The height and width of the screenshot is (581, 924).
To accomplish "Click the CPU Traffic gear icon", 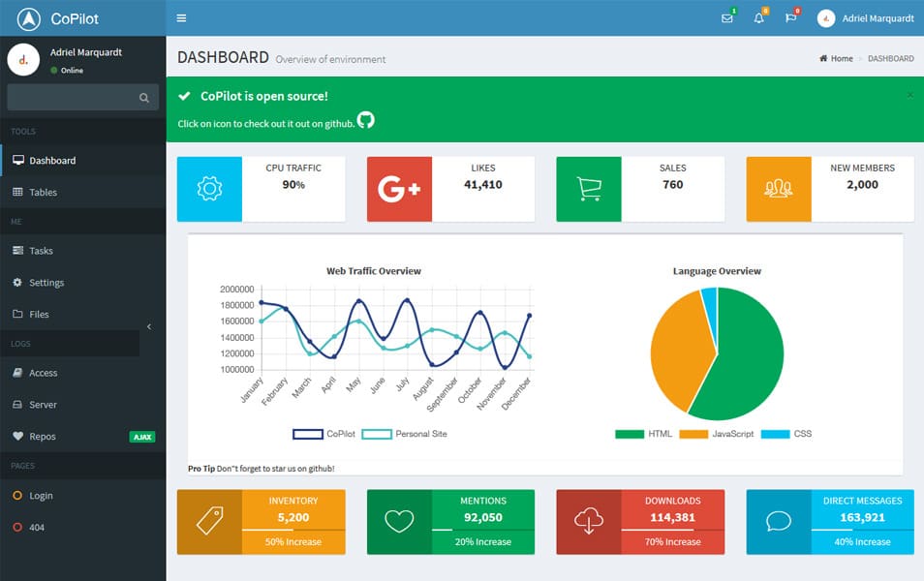I will (209, 189).
